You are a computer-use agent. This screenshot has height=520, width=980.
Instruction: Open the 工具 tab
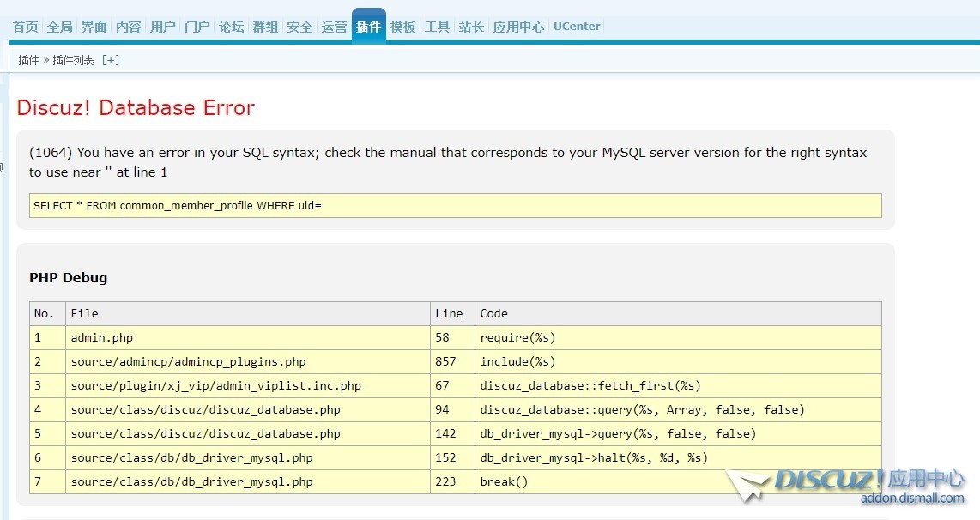pos(438,27)
